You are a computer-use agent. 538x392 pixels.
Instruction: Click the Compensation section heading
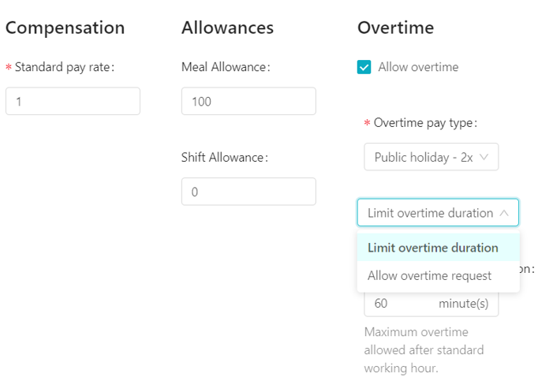click(65, 28)
